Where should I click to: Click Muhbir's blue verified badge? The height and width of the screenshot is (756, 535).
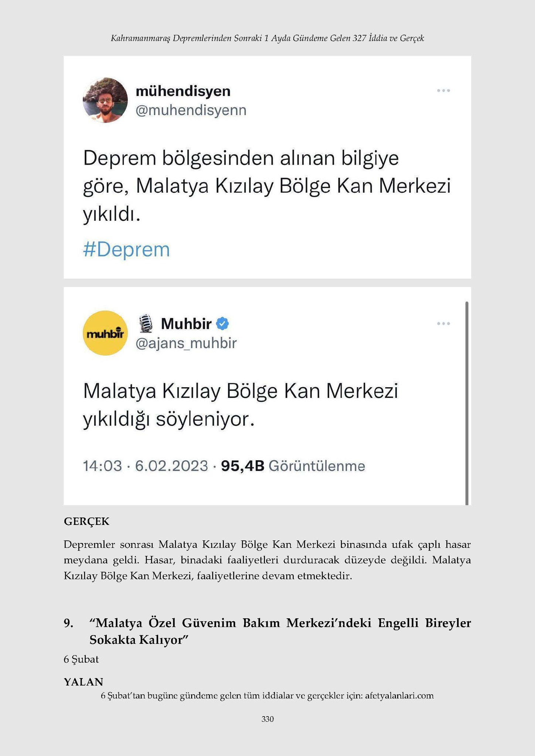222,324
